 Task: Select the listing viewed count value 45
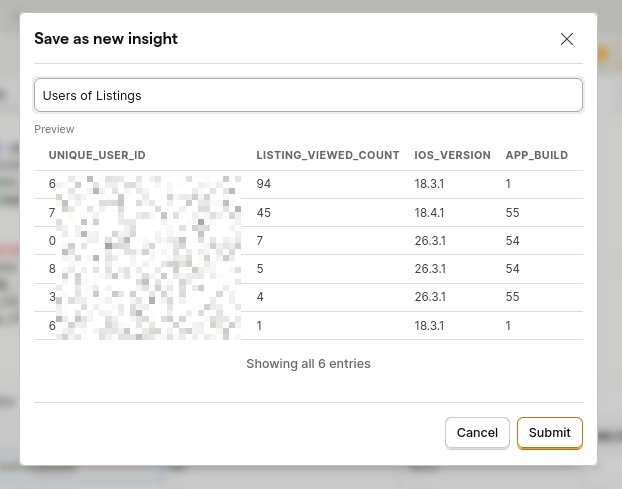tap(264, 213)
